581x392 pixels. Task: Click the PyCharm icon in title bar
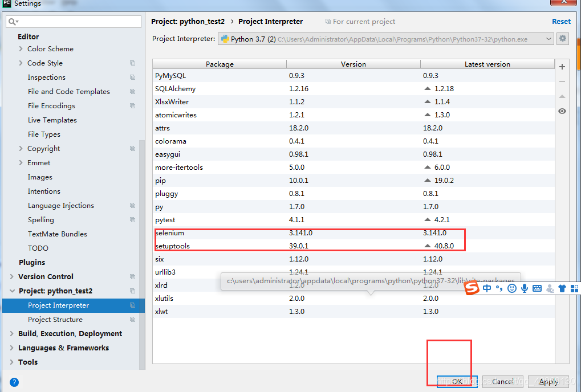tap(6, 3)
